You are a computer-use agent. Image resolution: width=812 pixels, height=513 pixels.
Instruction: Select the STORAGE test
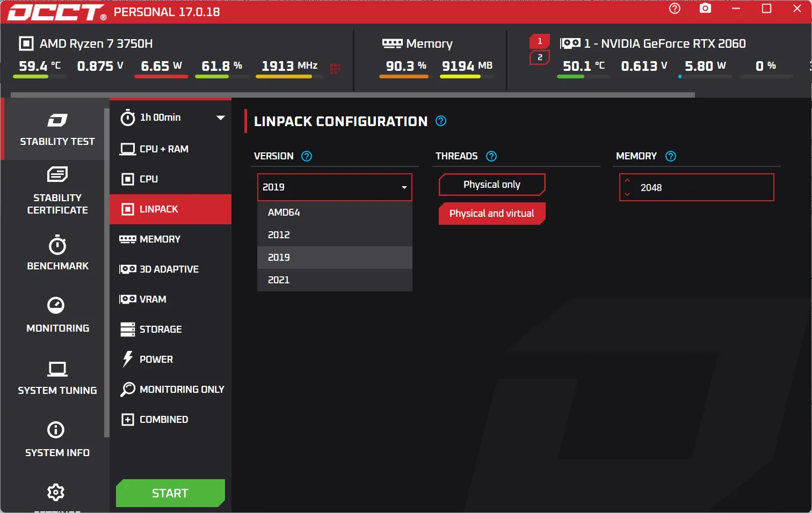pyautogui.click(x=170, y=329)
